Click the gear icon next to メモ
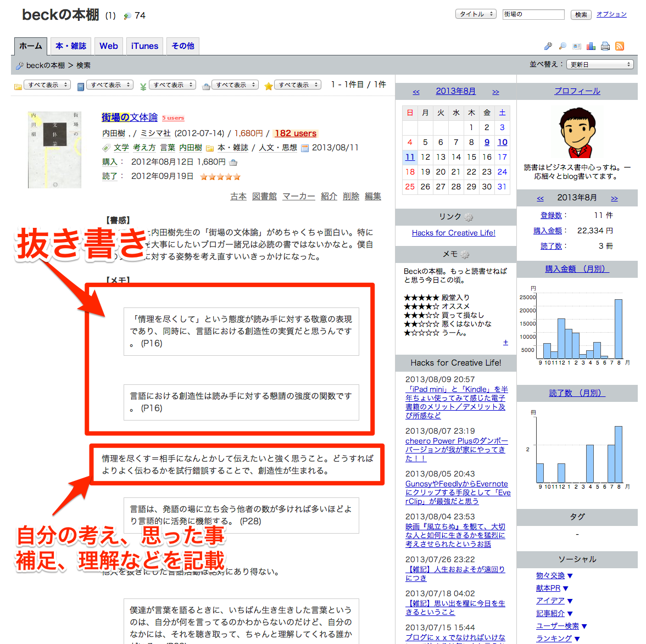Image resolution: width=646 pixels, height=644 pixels. click(465, 254)
